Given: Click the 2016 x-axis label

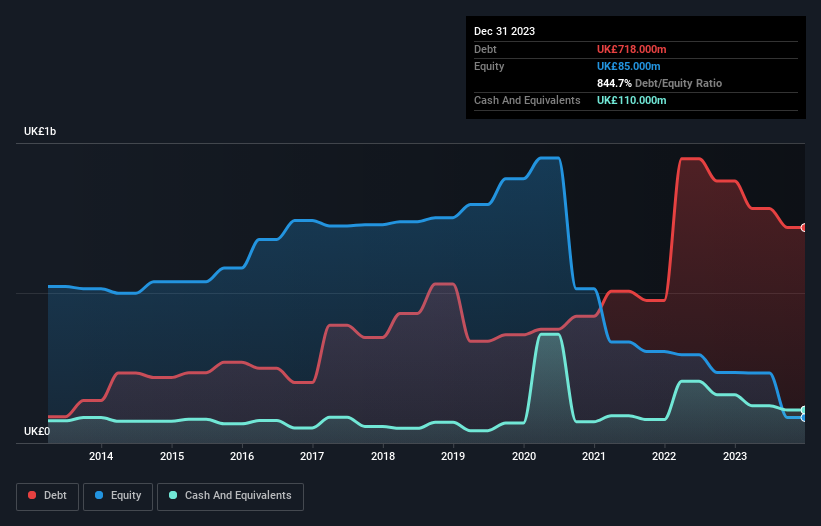Looking at the screenshot, I should [242, 456].
